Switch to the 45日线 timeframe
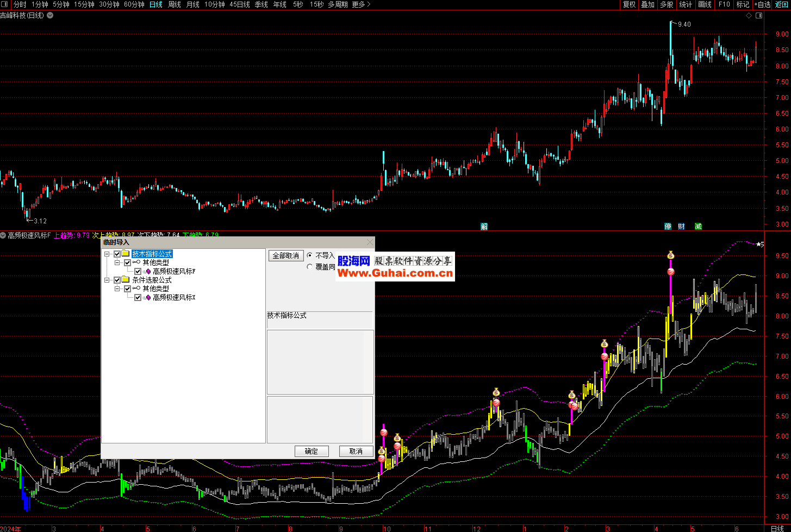Image resolution: width=791 pixels, height=532 pixels. pyautogui.click(x=240, y=4)
